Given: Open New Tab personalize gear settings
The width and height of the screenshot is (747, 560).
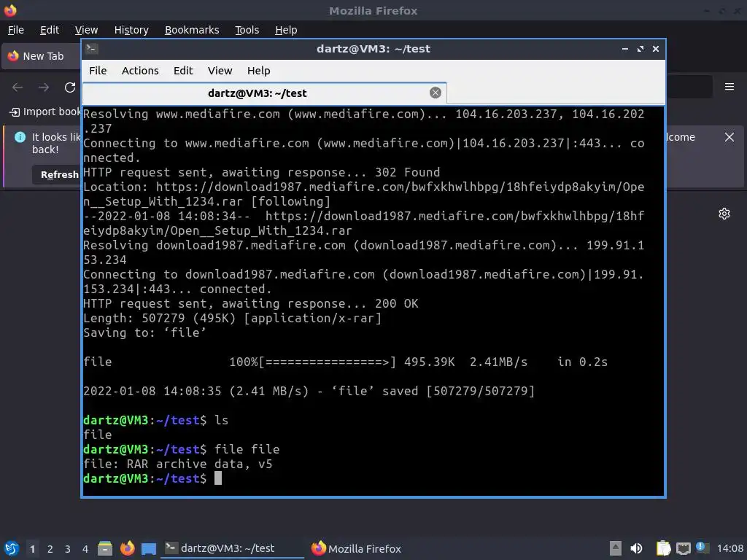Looking at the screenshot, I should [724, 214].
